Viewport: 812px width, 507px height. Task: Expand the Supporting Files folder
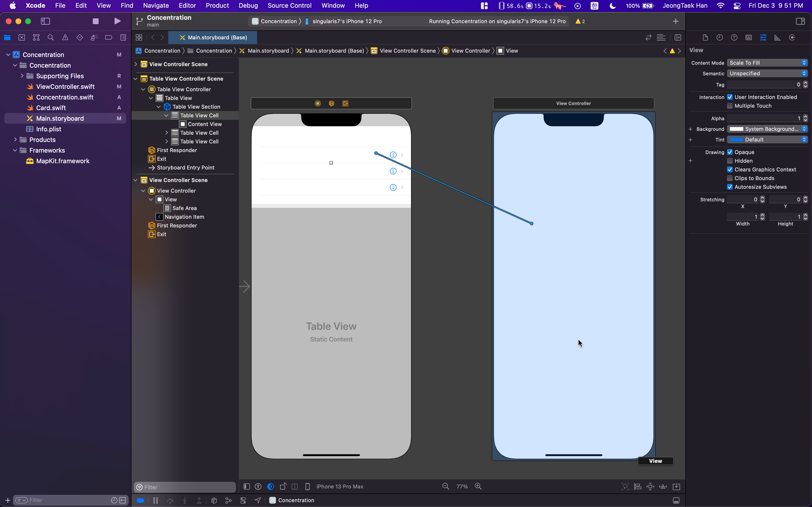point(22,76)
